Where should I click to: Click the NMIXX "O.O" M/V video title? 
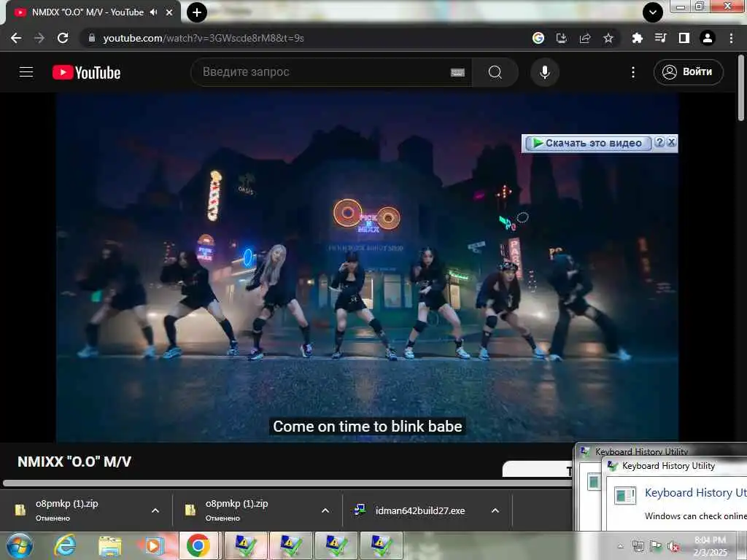(x=74, y=462)
